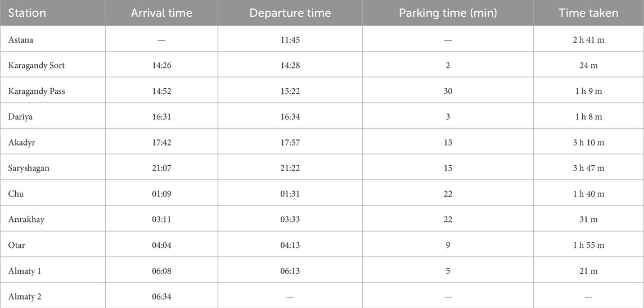This screenshot has width=644, height=308.
Task: Select Otar's parking time of 9
Action: (x=448, y=245)
